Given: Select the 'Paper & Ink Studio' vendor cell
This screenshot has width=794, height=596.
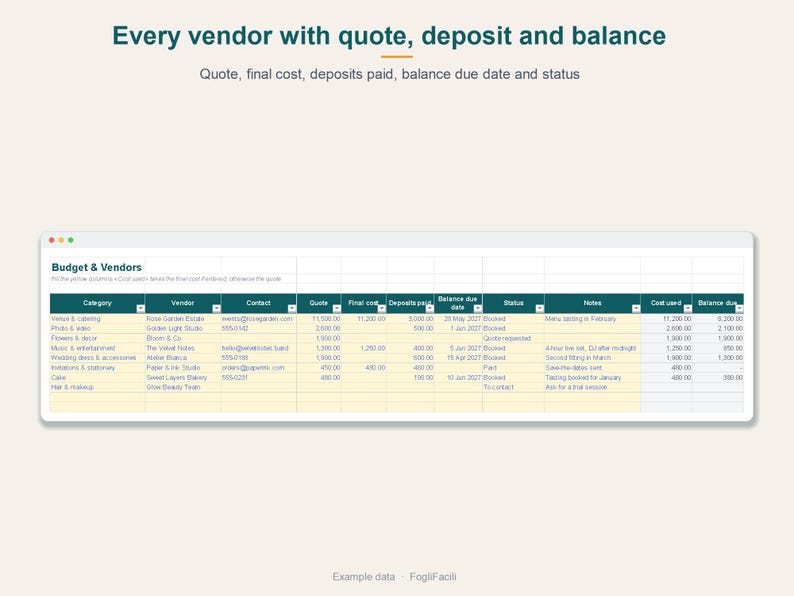Looking at the screenshot, I should click(183, 368).
